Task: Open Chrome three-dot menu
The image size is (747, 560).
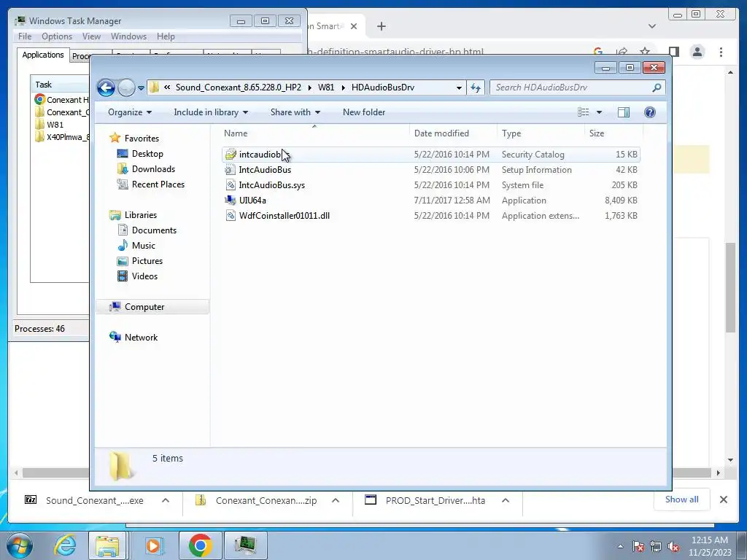Action: click(721, 52)
